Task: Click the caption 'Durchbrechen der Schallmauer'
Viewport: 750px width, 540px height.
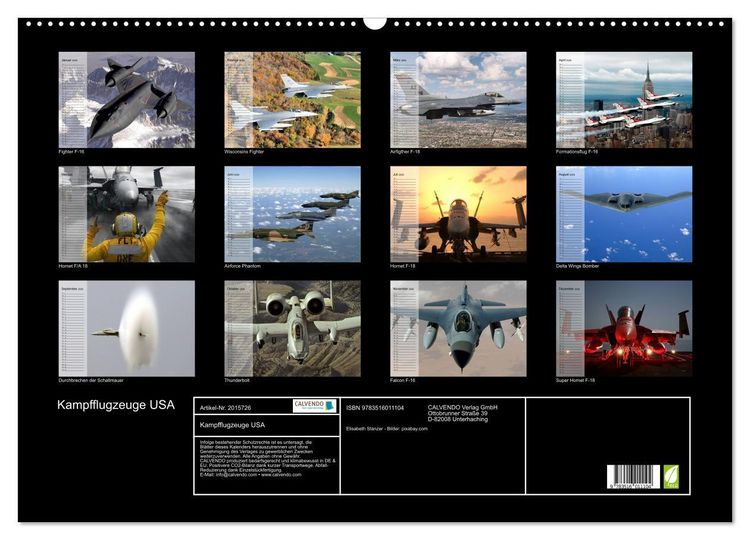Action: click(91, 380)
